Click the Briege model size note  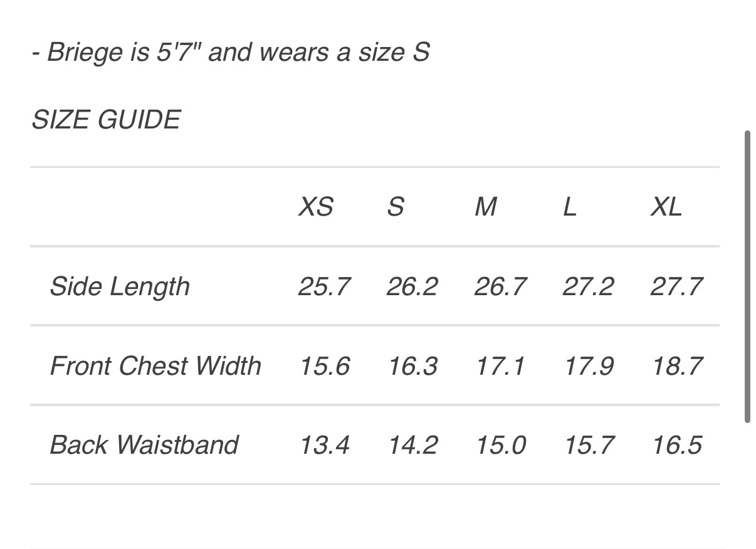230,52
